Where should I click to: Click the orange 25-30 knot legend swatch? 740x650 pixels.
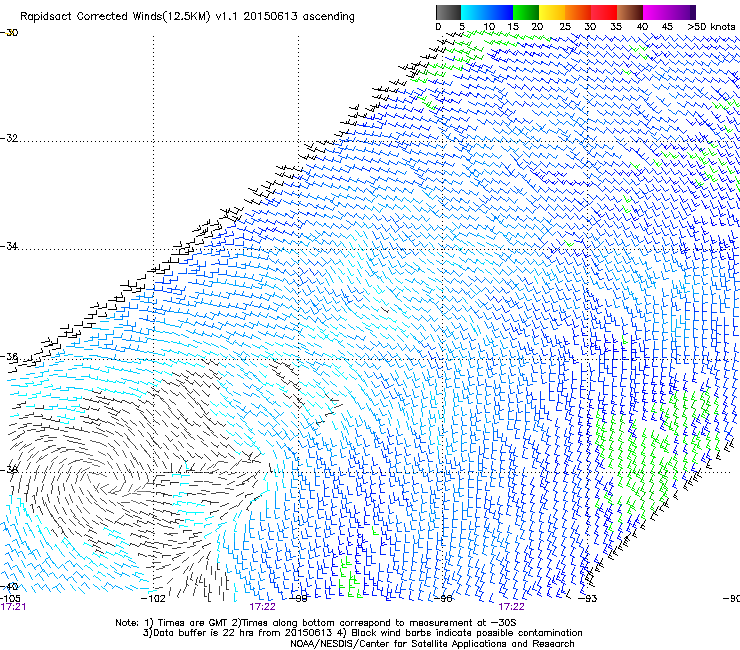(x=578, y=12)
